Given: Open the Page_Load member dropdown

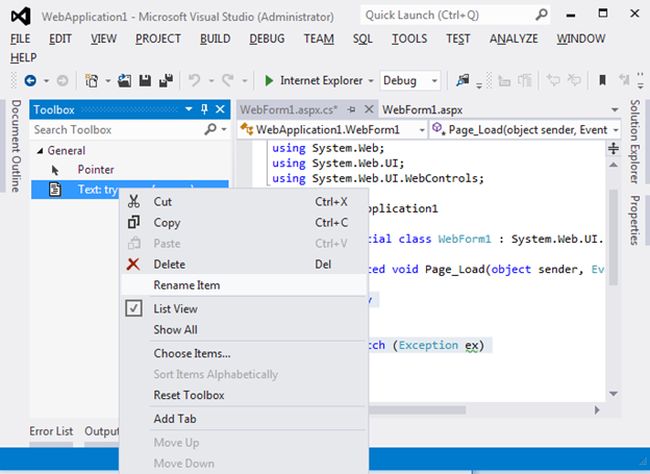Looking at the screenshot, I should pyautogui.click(x=520, y=130).
